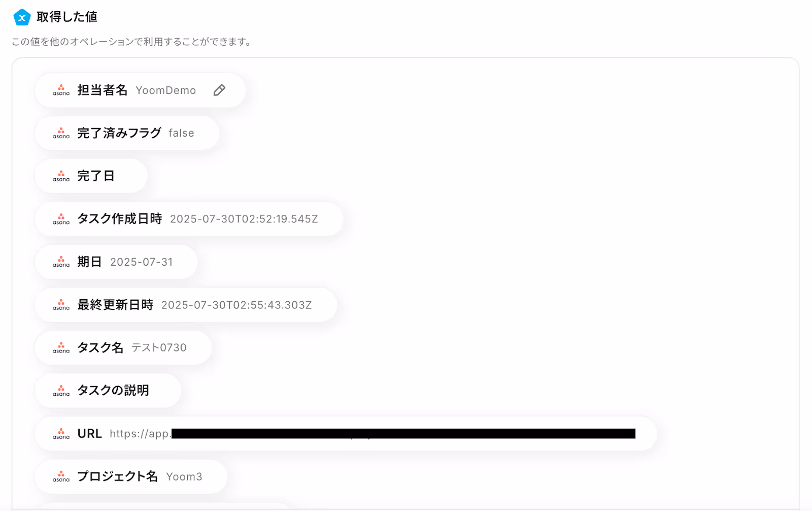This screenshot has height=511, width=812.
Task: Select the タスクの説明 chip
Action: (x=108, y=391)
